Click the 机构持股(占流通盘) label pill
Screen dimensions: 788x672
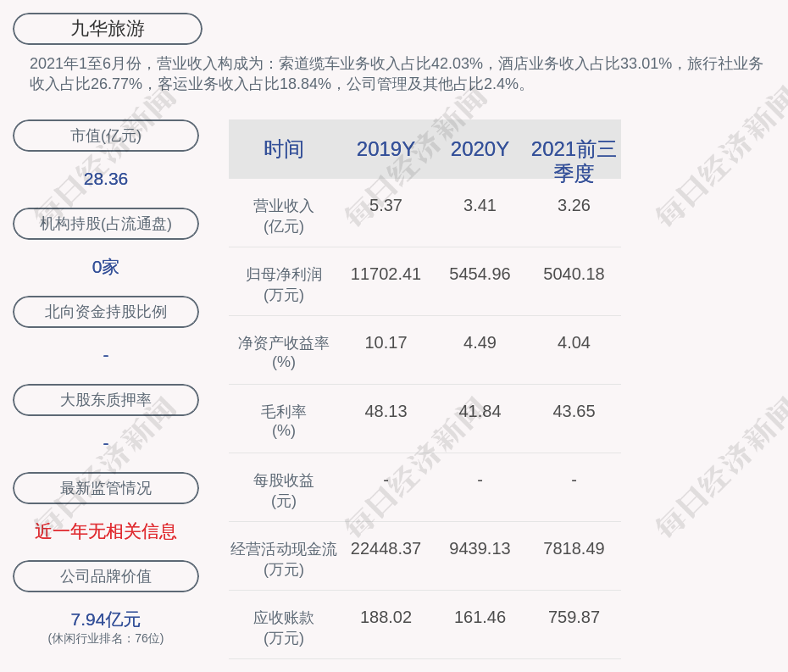click(x=106, y=224)
